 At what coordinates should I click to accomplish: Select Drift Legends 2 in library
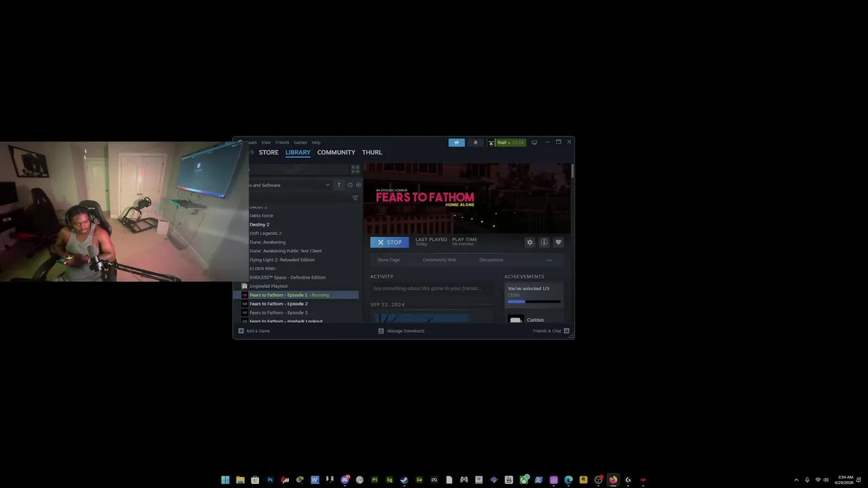[x=265, y=233]
